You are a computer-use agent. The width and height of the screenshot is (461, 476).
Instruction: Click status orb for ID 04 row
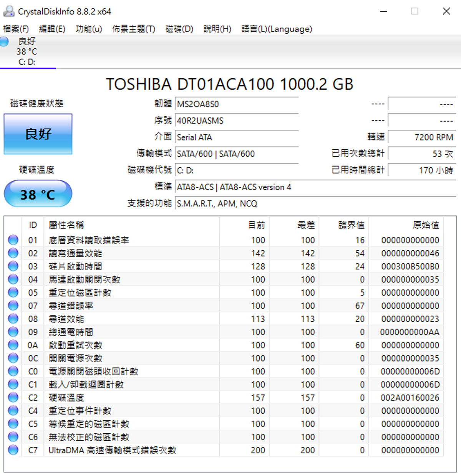pyautogui.click(x=13, y=279)
